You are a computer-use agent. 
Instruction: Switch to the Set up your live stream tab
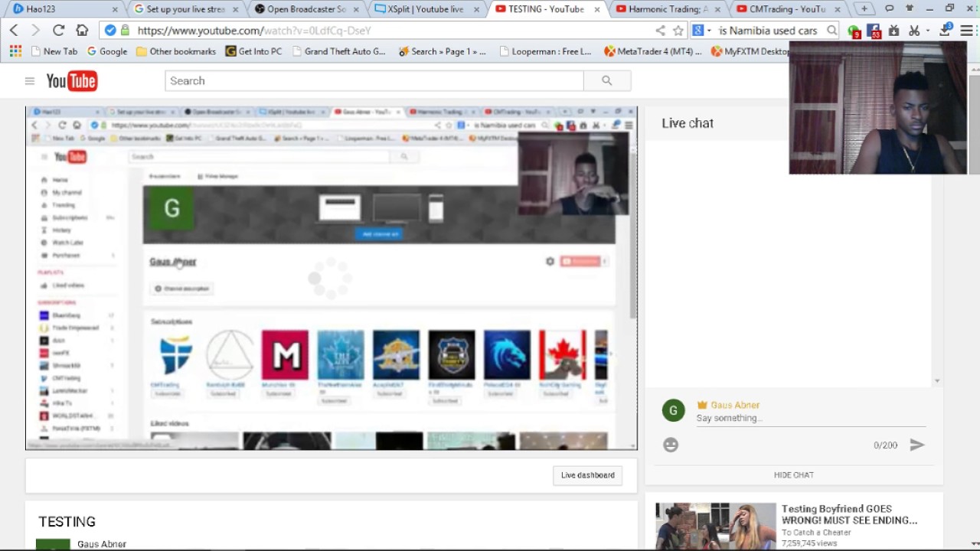tap(187, 9)
